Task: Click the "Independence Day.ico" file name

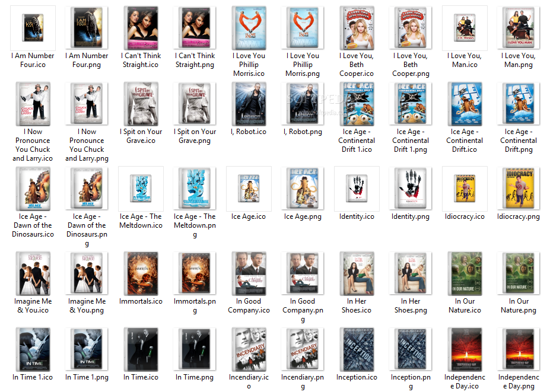Action: pyautogui.click(x=465, y=381)
